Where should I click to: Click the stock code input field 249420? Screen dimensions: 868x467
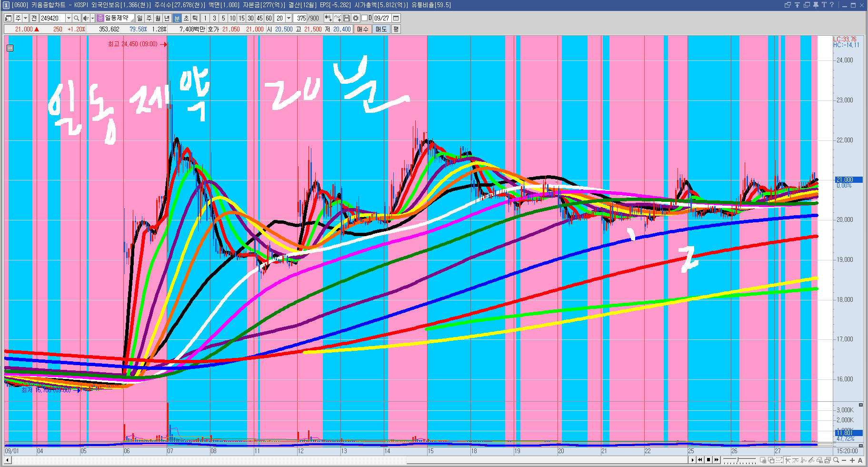coord(52,18)
